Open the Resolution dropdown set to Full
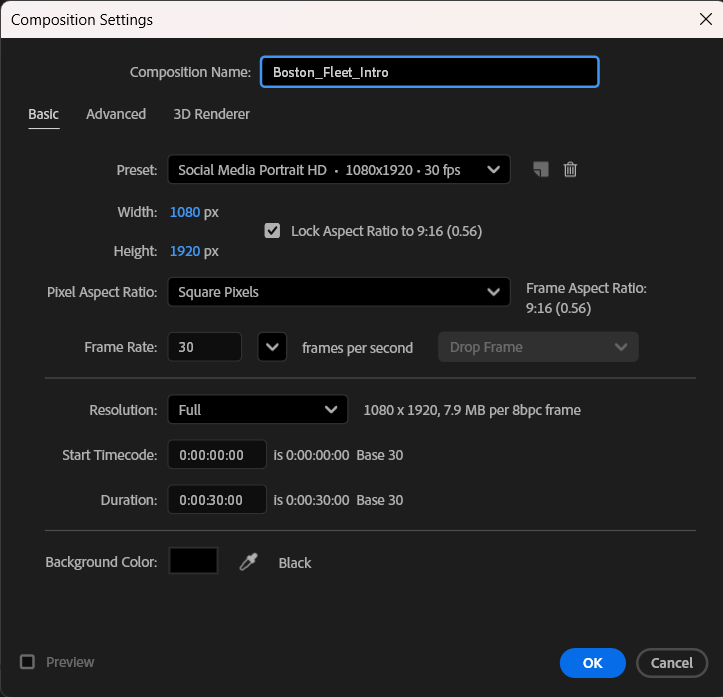 (257, 410)
